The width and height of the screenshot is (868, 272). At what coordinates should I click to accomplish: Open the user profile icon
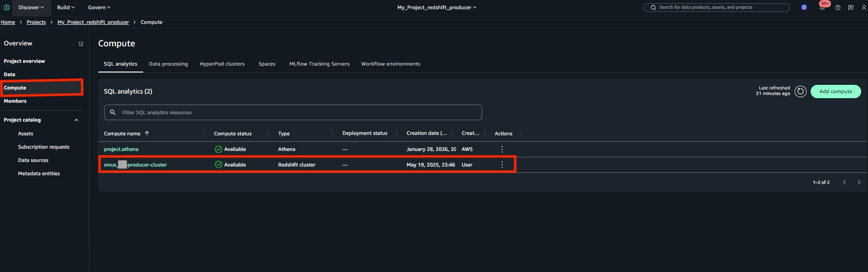[x=864, y=7]
